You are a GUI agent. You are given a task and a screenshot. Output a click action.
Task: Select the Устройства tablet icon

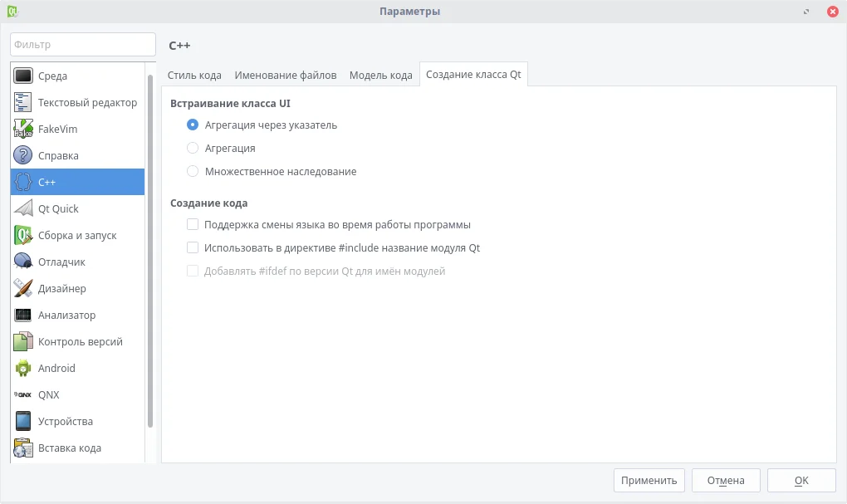(23, 421)
